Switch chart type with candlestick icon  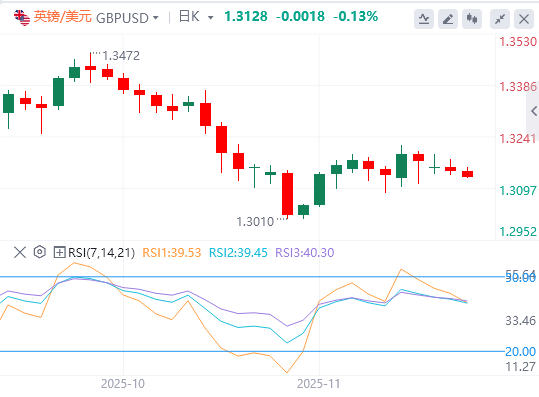(x=472, y=19)
